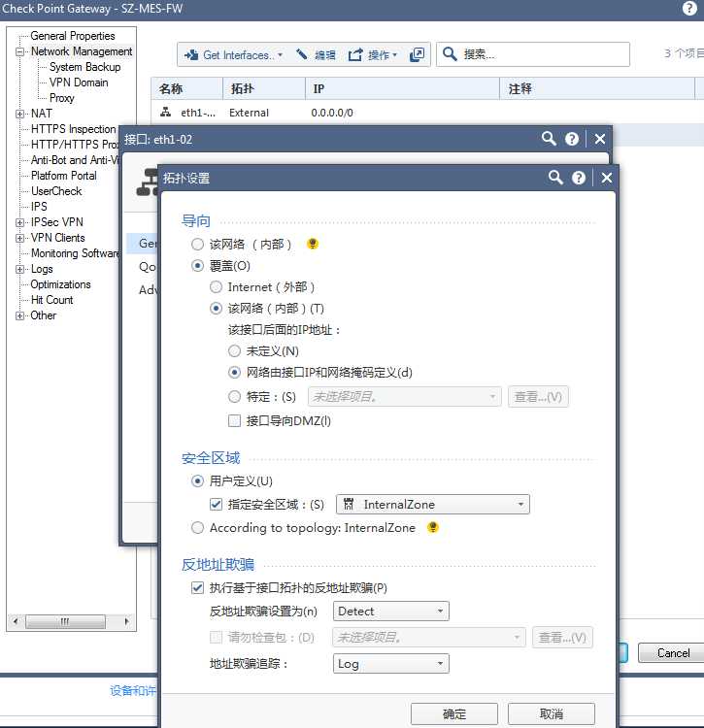Select the 覆盖(O) radio button
The height and width of the screenshot is (728, 704).
click(197, 266)
